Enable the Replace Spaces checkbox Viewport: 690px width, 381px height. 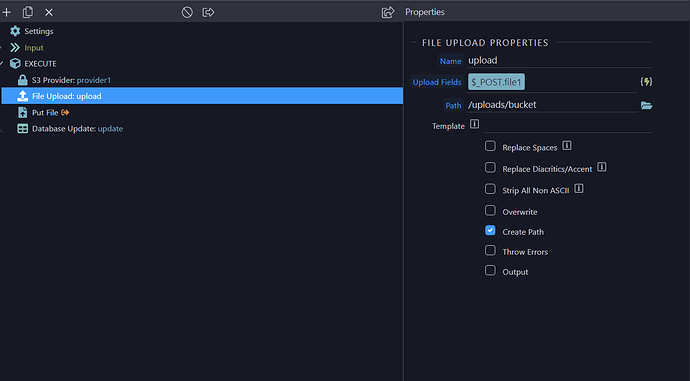click(x=490, y=146)
